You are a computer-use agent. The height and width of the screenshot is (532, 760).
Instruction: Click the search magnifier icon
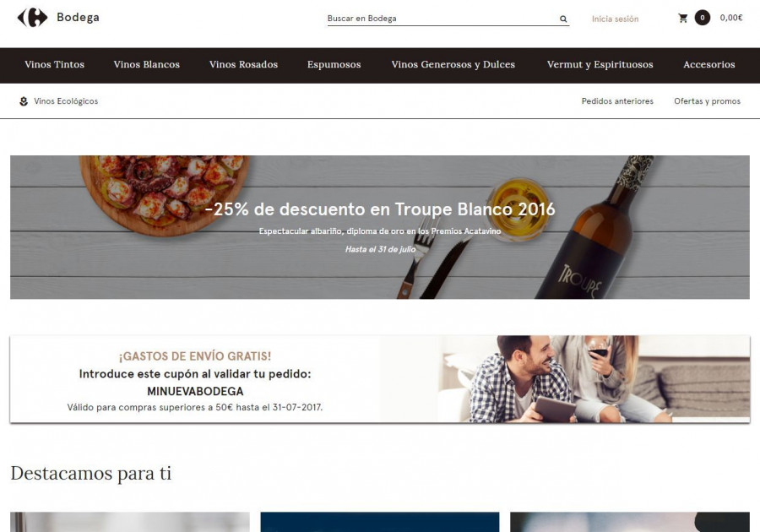pos(563,19)
